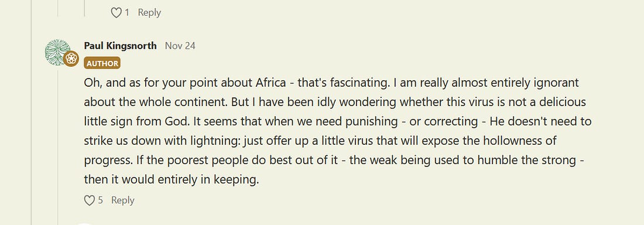The height and width of the screenshot is (225, 644).
Task: Click the partial avatar below the comment
Action: tap(85, 224)
